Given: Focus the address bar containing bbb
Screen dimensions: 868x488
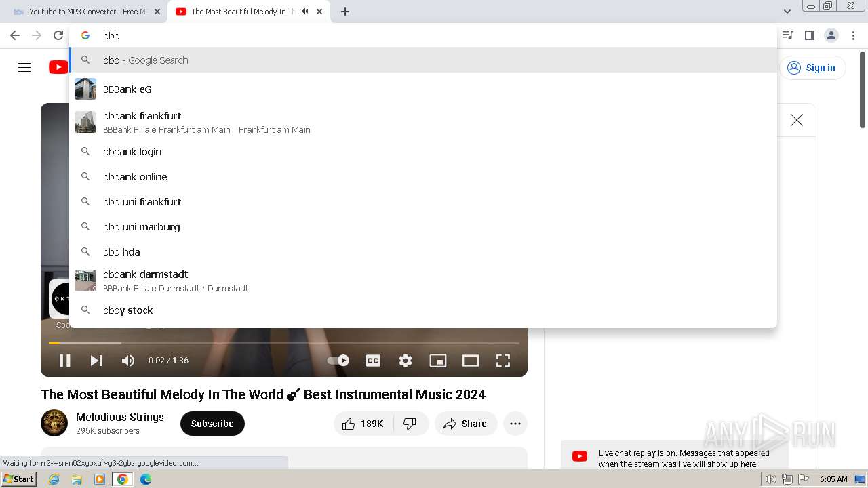Looking at the screenshot, I should pos(424,35).
